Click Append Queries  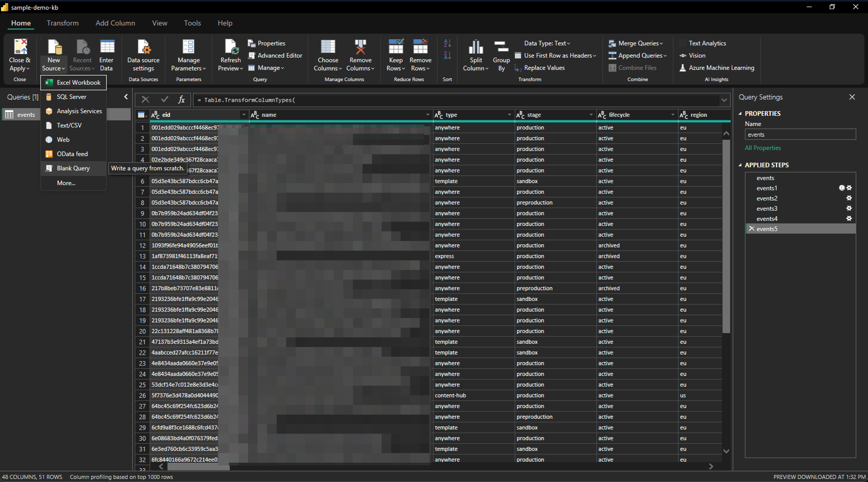tap(637, 55)
